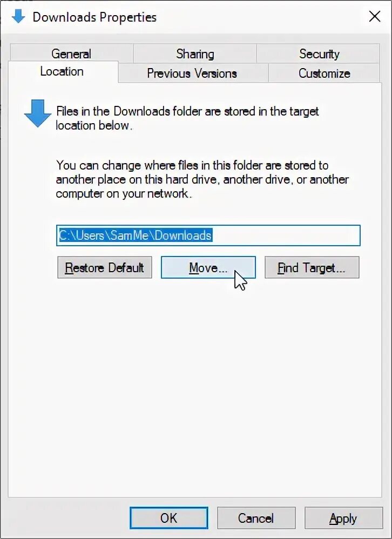Switch to the General tab

click(x=71, y=53)
